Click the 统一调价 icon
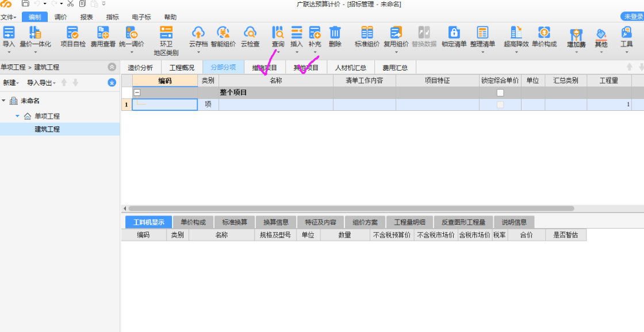Image resolution: width=644 pixels, height=332 pixels. click(132, 32)
